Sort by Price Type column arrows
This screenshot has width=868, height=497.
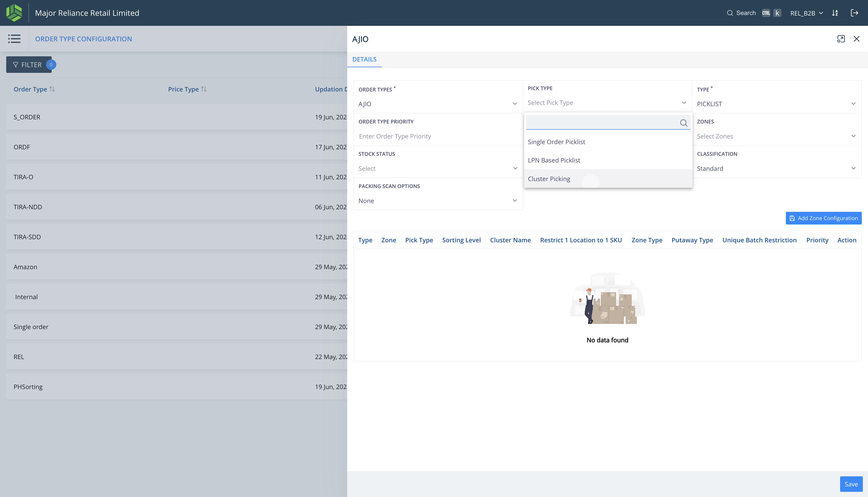click(x=204, y=89)
